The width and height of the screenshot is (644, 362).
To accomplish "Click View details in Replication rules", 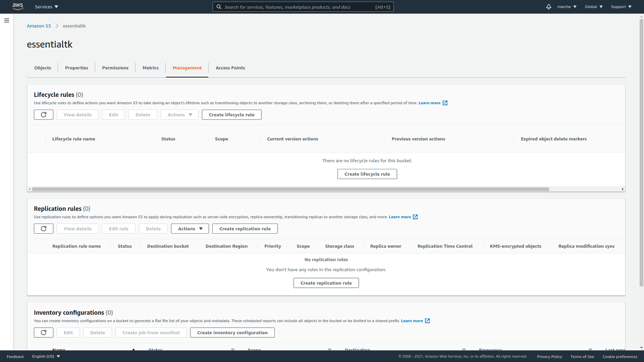I will [78, 229].
